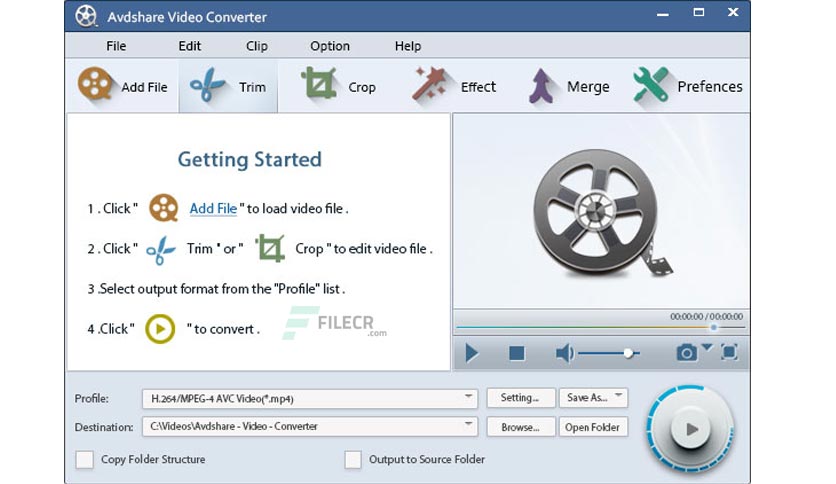
Task: Click the Setting... button
Action: pyautogui.click(x=520, y=398)
